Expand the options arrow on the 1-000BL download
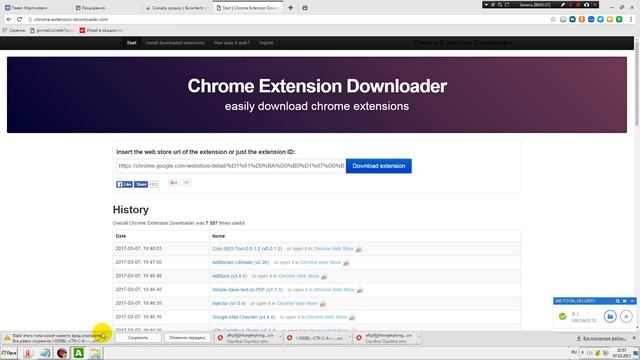This screenshot has width=640, height=360. point(349,338)
